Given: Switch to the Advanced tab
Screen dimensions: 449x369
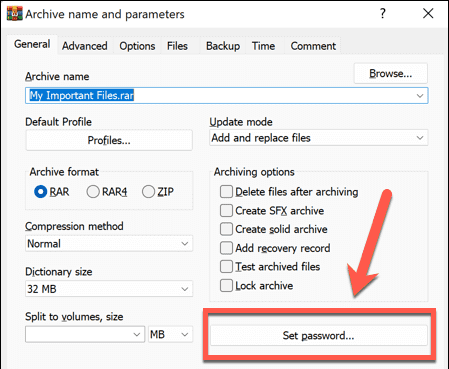Looking at the screenshot, I should (x=85, y=46).
